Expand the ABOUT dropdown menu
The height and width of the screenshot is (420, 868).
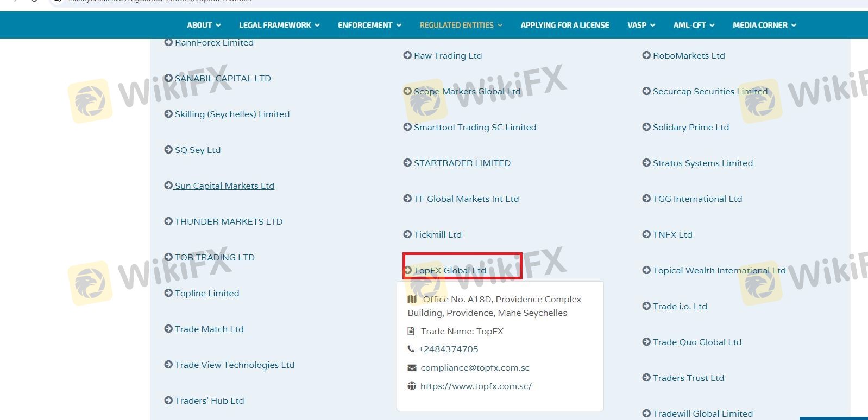(x=204, y=25)
